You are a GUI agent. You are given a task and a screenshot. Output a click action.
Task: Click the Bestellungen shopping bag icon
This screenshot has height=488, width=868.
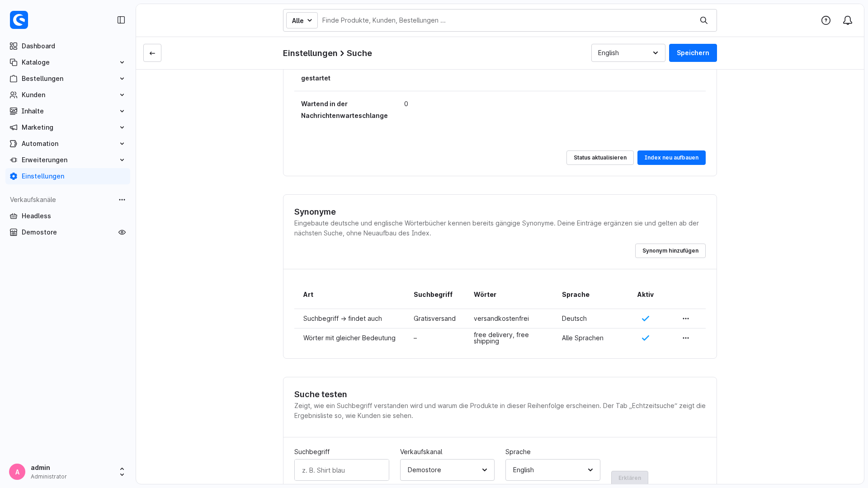[x=14, y=79]
